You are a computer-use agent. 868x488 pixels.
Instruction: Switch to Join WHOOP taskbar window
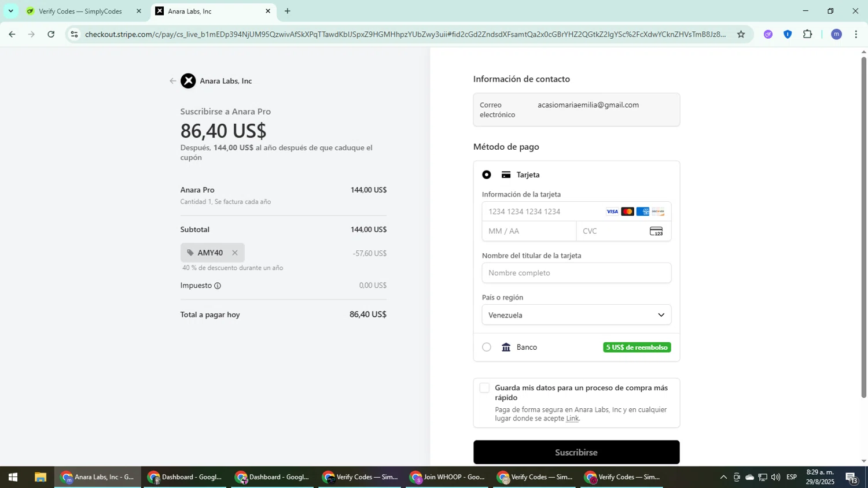(x=448, y=477)
